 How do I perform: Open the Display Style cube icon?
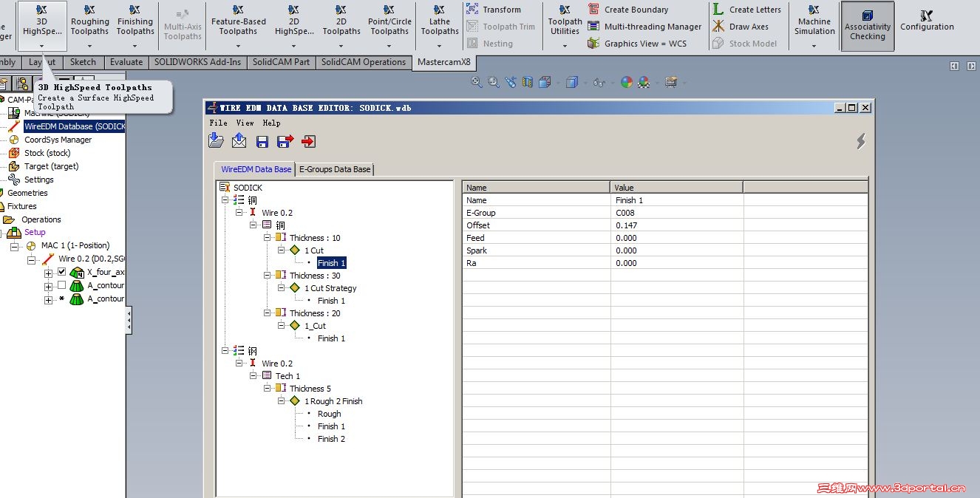click(571, 82)
